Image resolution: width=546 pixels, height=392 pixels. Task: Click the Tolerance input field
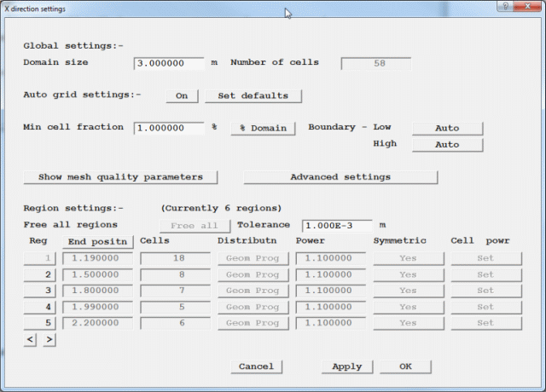click(337, 226)
